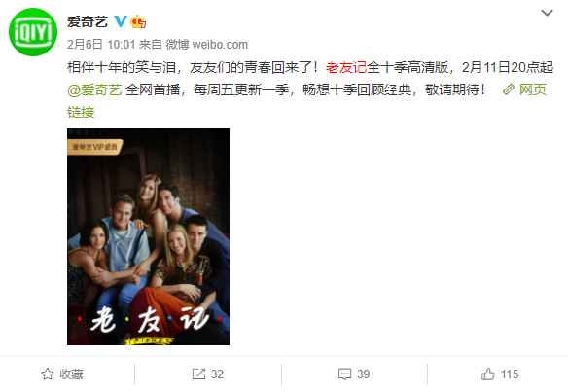568x392 pixels.
Task: Click the 2月6日 10:01 timestamp
Action: (101, 45)
